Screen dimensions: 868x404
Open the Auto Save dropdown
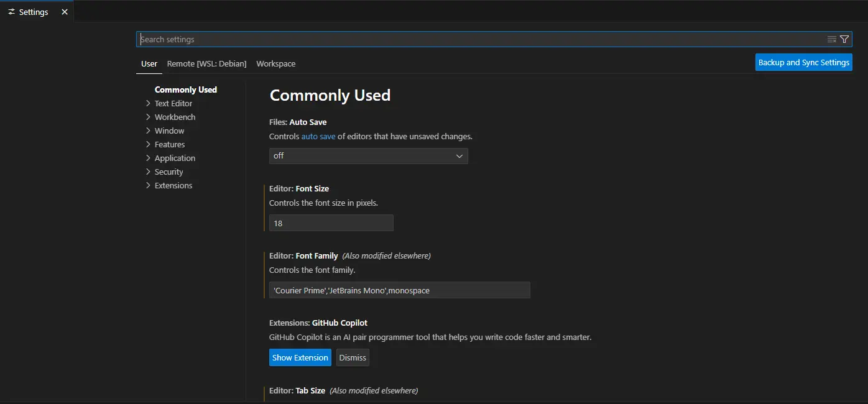369,156
